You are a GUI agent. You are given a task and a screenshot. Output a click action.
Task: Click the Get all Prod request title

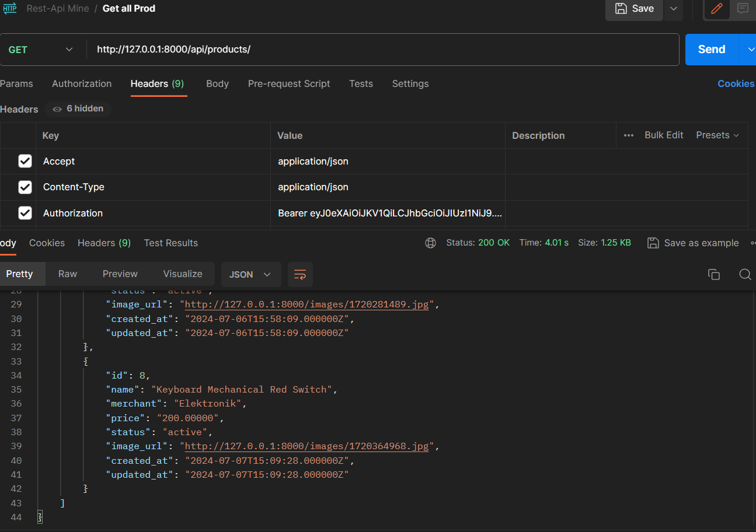[x=129, y=9]
